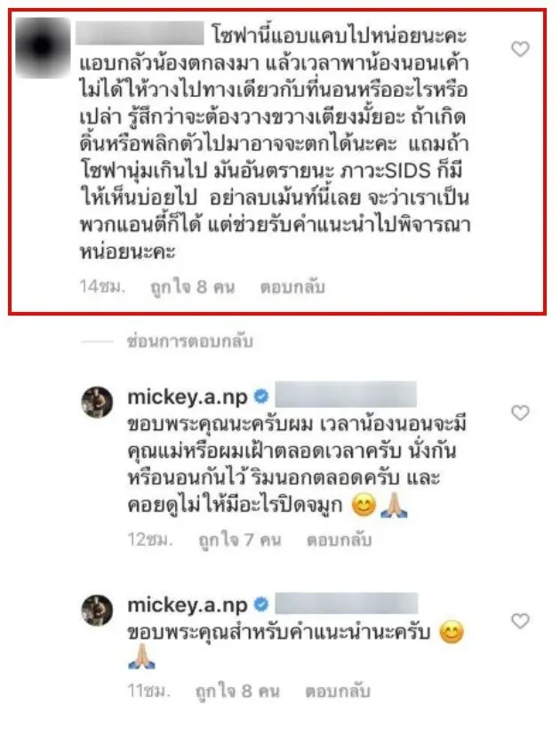Screen dimensions: 560x736
Task: Open blurred username of top commenter
Action: tap(140, 35)
